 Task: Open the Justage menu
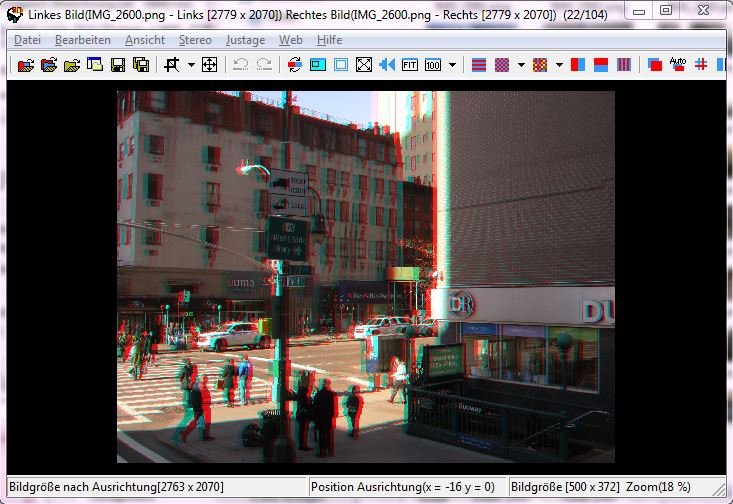pos(245,40)
